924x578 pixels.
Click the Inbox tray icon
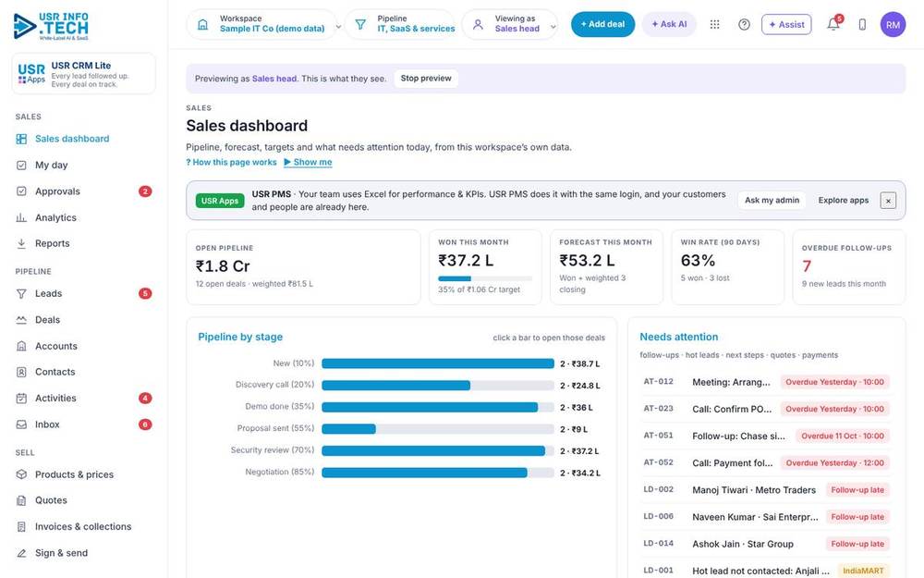[x=21, y=424]
